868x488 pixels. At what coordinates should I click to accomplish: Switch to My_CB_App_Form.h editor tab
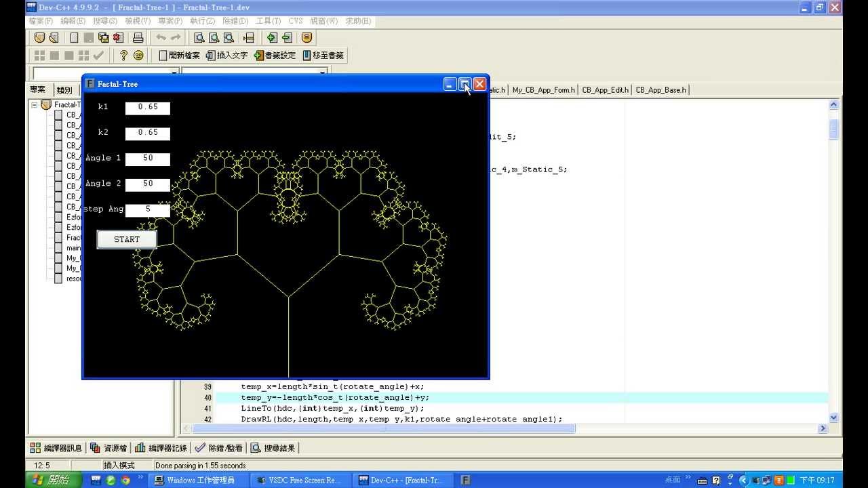[x=544, y=89]
